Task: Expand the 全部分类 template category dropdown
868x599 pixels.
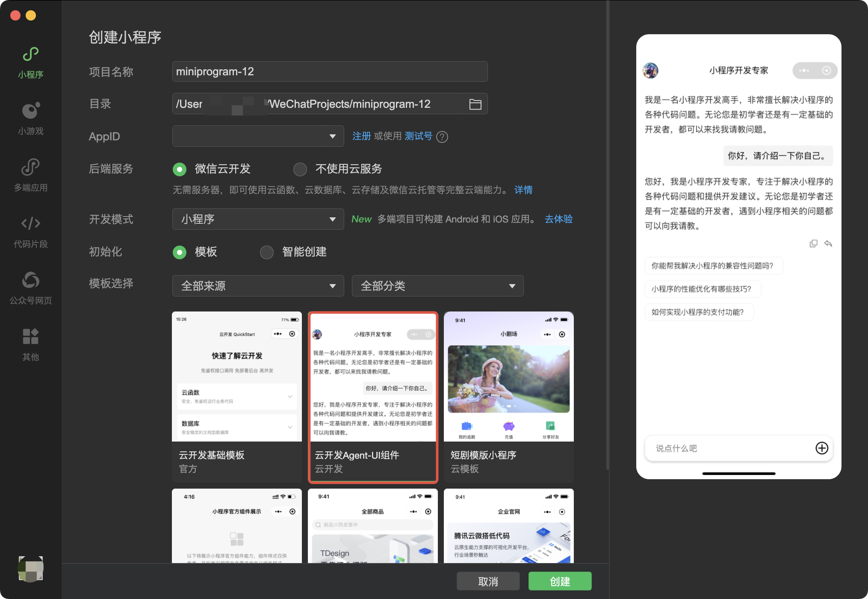Action: coord(437,286)
